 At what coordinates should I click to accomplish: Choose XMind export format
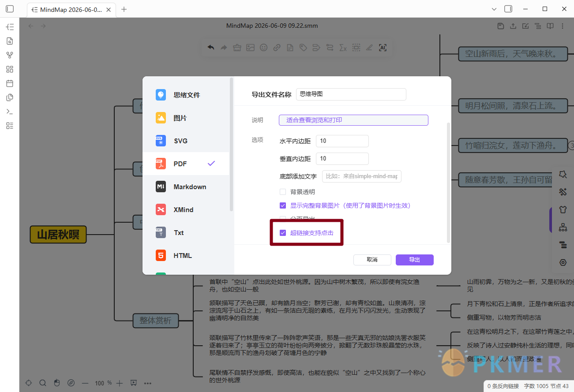point(186,209)
